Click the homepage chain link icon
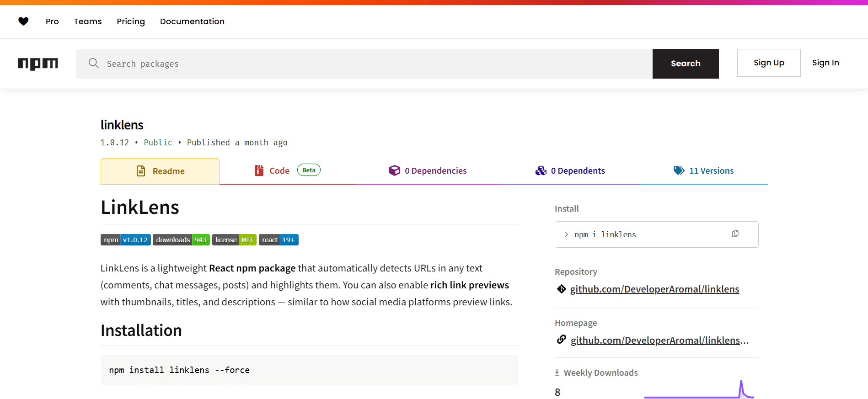 click(x=561, y=340)
